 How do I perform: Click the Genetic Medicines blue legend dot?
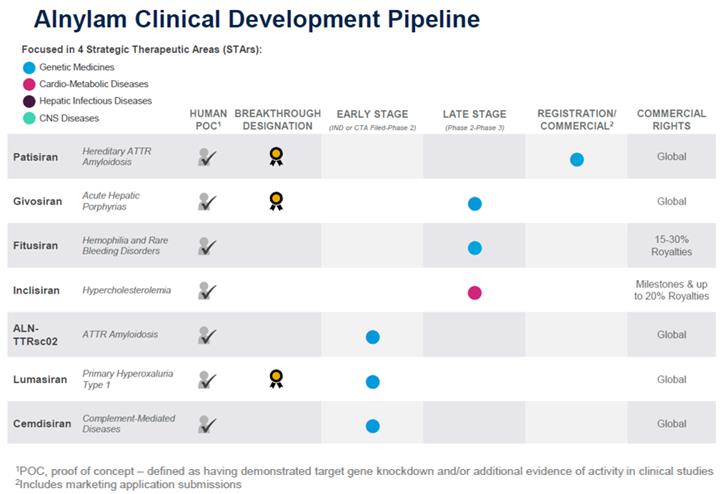click(28, 67)
